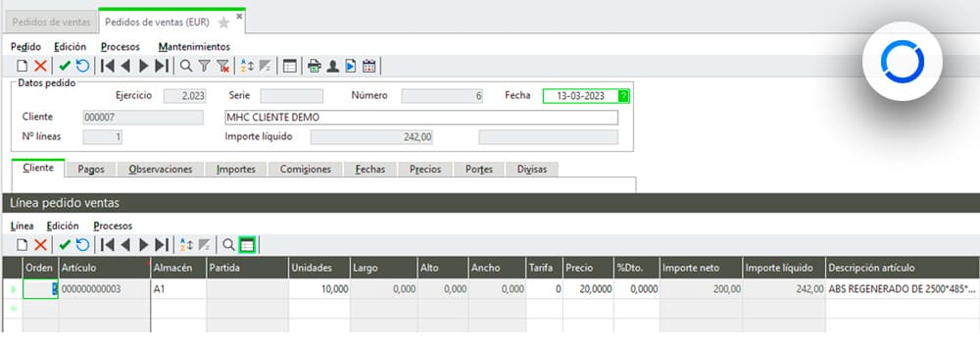Screen dimensions: 980x353
Task: Click the Artículo cell 000000000003
Action: pyautogui.click(x=105, y=289)
